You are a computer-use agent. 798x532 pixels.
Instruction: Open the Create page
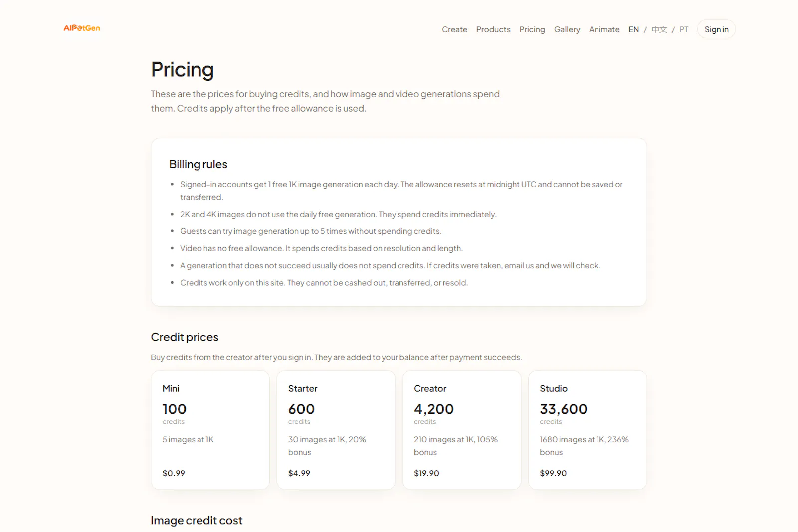tap(454, 29)
